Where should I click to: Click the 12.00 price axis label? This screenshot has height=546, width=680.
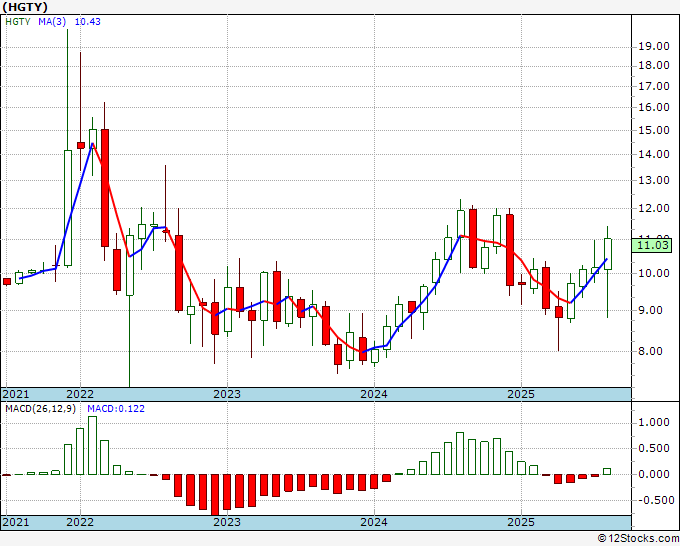pos(654,208)
